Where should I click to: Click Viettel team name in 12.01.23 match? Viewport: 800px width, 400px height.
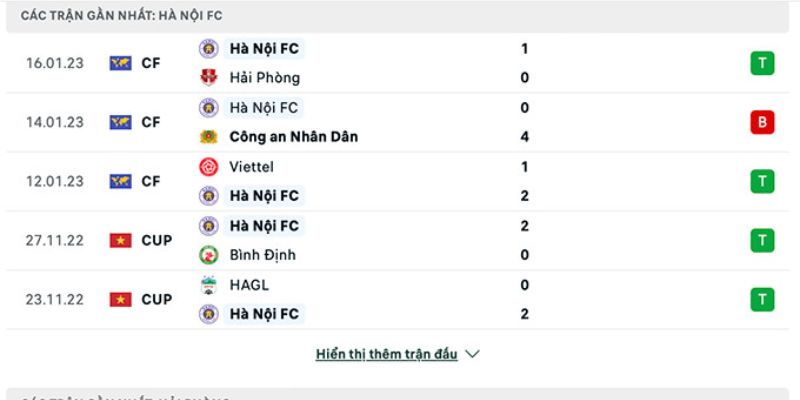[251, 167]
